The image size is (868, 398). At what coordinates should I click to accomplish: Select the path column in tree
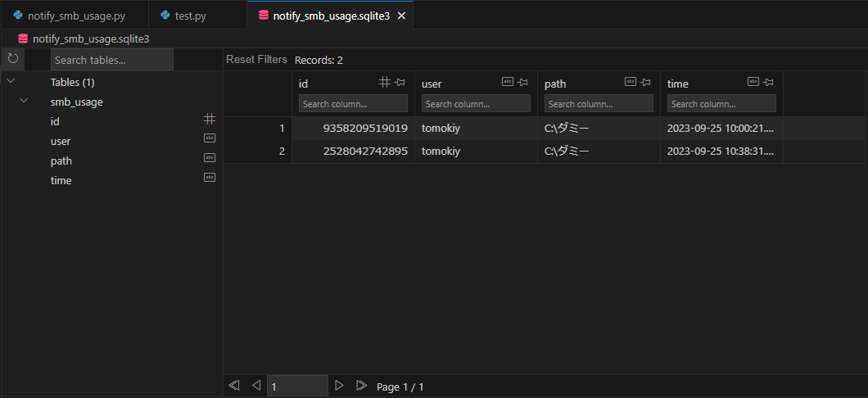61,161
